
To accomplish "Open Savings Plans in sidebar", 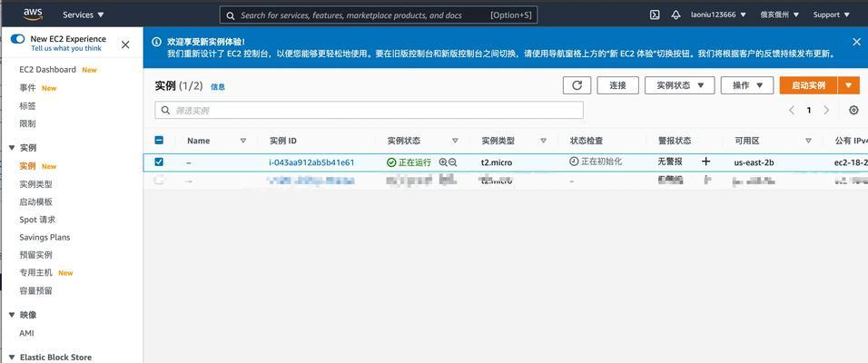I will pyautogui.click(x=44, y=238).
